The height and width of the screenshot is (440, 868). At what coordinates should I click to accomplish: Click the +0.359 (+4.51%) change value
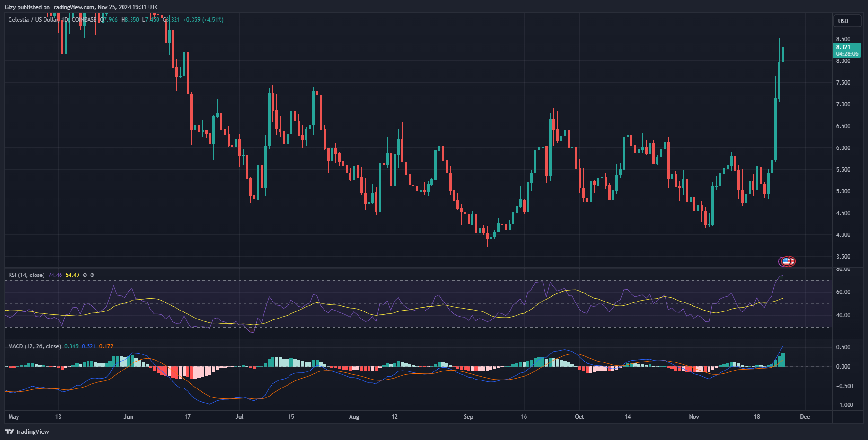click(x=203, y=20)
